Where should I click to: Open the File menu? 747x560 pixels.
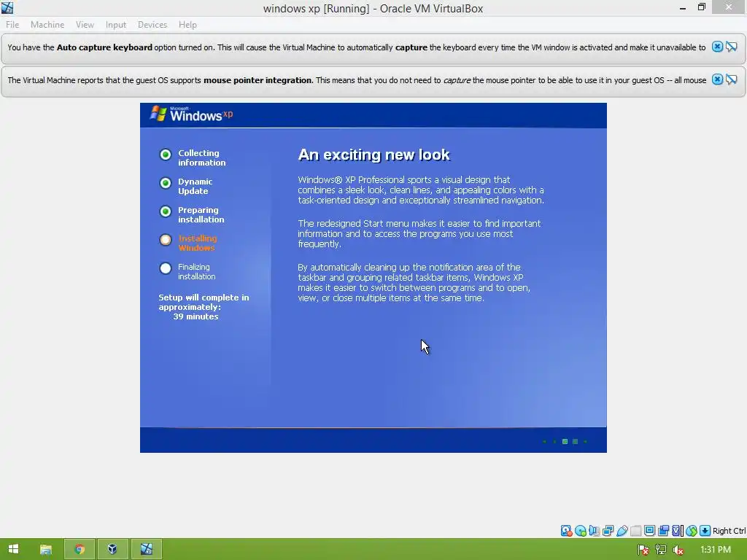(12, 25)
